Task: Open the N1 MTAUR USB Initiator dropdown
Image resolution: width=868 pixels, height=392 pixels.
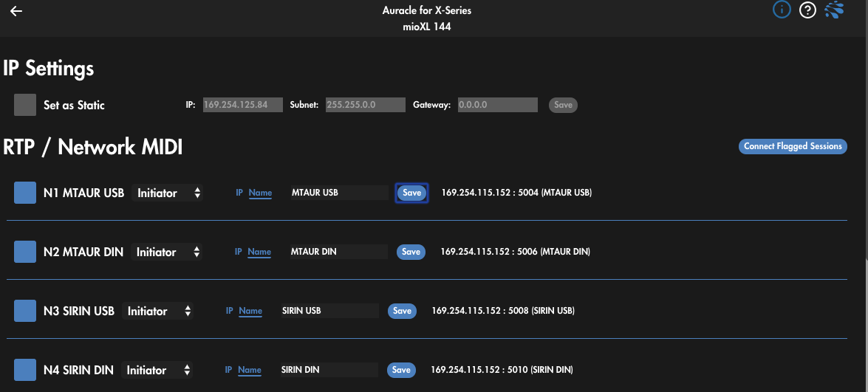Action: 168,193
